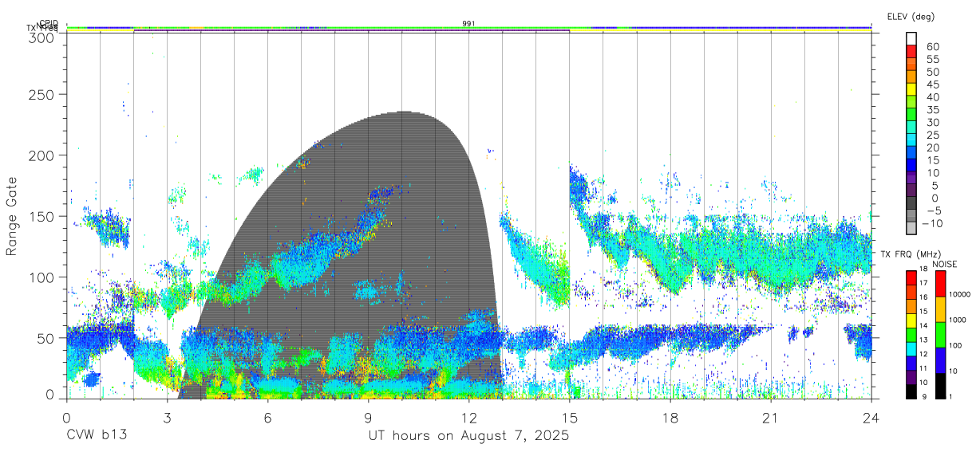Click the black bottom segment of TX FRQ bar
The image size is (980, 452).
click(x=911, y=390)
